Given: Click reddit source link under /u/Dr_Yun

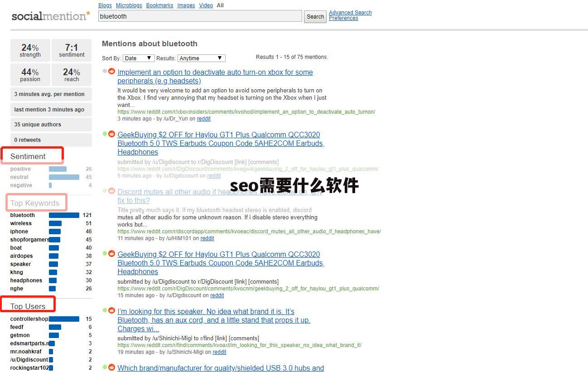Looking at the screenshot, I should point(203,119).
